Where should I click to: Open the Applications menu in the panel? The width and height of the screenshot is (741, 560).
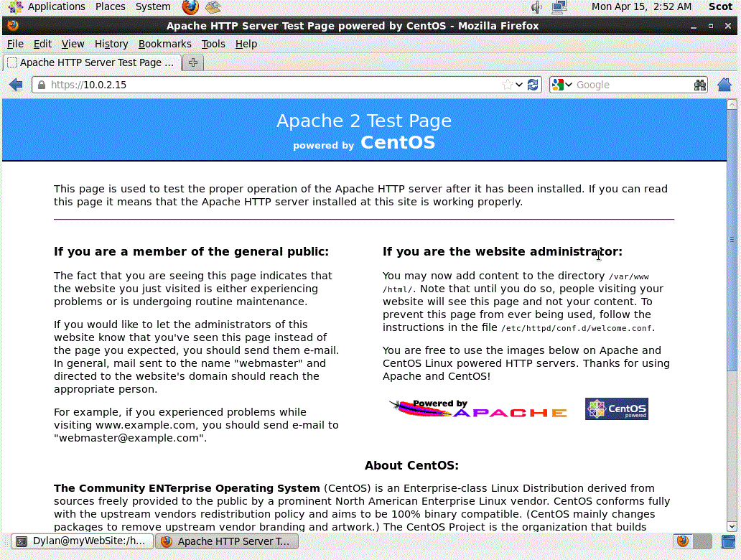click(47, 7)
